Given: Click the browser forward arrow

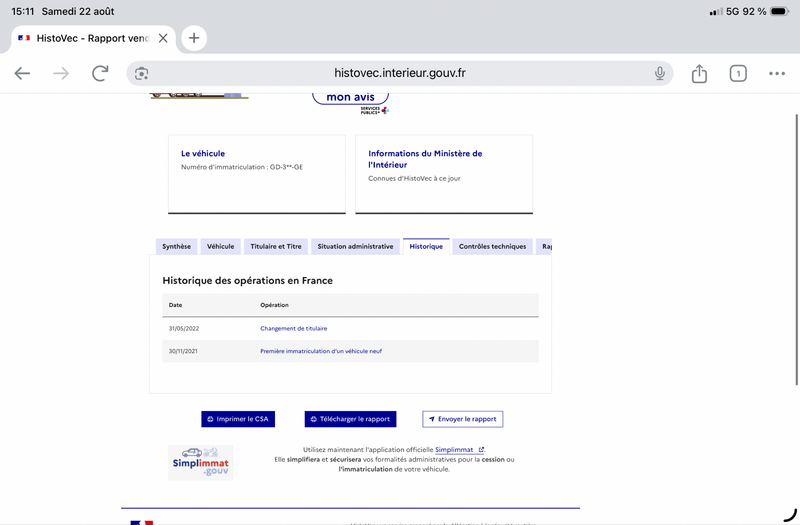Looking at the screenshot, I should tap(61, 73).
